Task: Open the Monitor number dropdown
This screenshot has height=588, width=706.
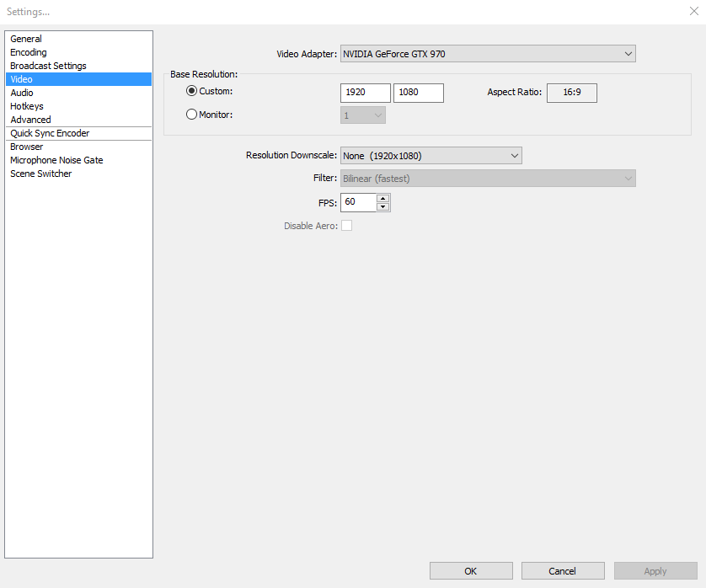Action: 363,115
